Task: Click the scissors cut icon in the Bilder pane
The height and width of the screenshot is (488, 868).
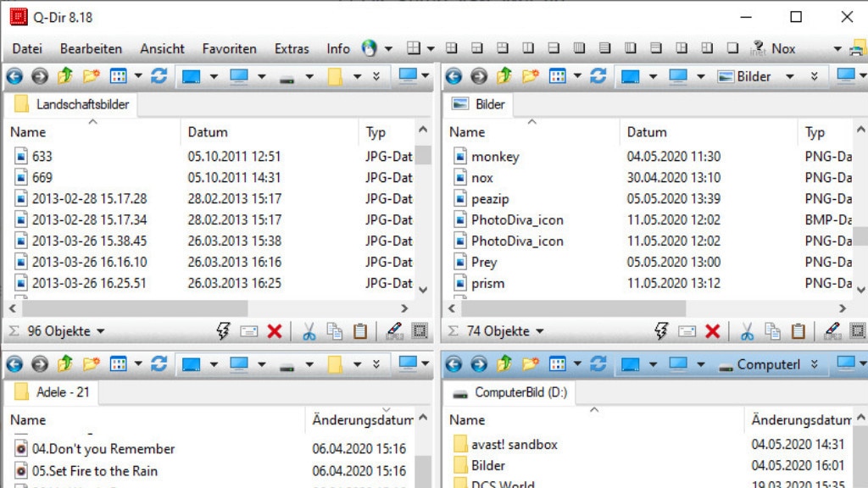Action: point(747,331)
